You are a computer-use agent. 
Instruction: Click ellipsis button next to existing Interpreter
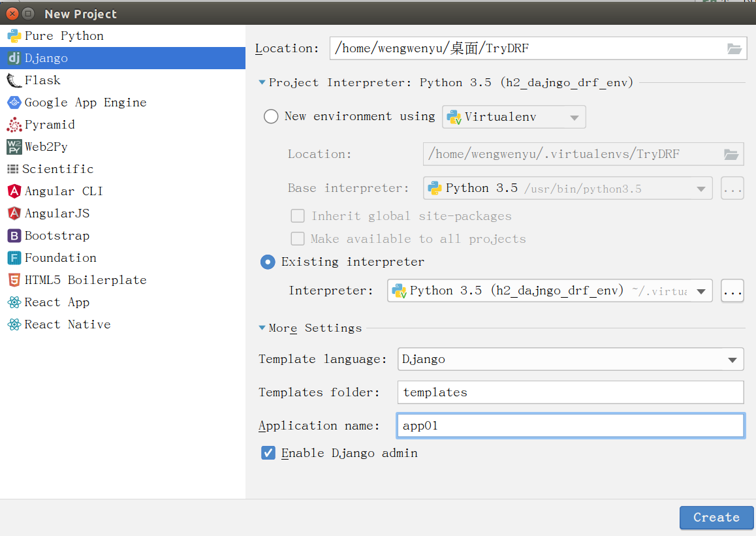[732, 291]
